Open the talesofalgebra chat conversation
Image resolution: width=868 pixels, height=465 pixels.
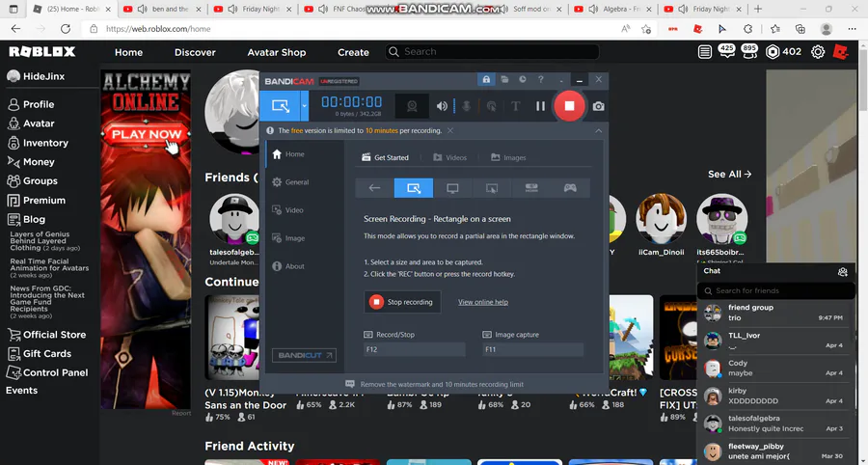[773, 424]
